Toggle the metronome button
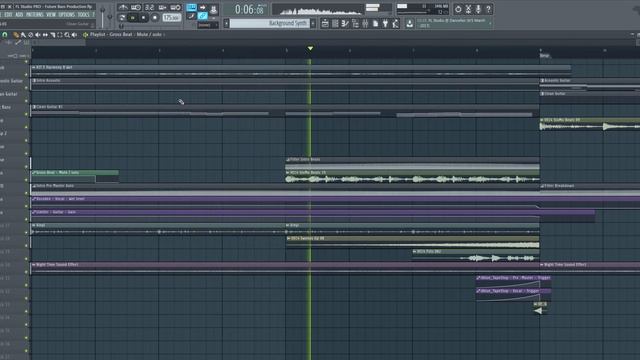 pos(123,7)
